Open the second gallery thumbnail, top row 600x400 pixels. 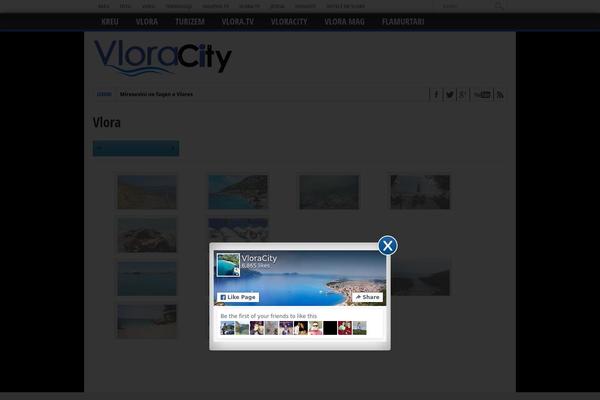238,192
